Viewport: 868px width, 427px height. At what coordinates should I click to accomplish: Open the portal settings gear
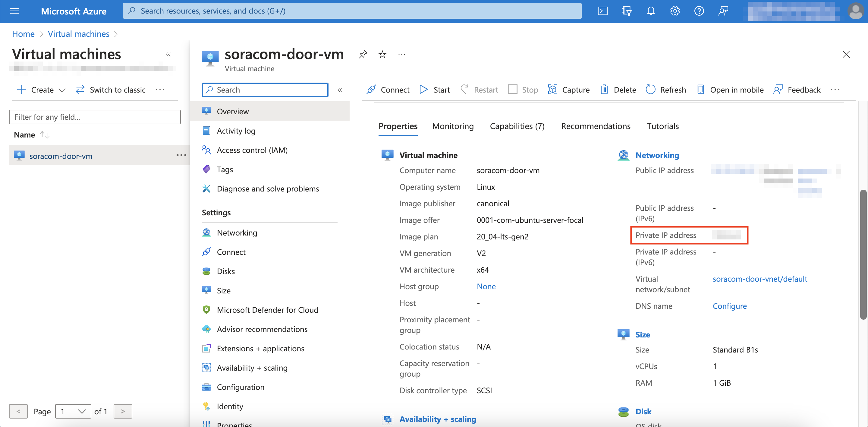click(675, 11)
